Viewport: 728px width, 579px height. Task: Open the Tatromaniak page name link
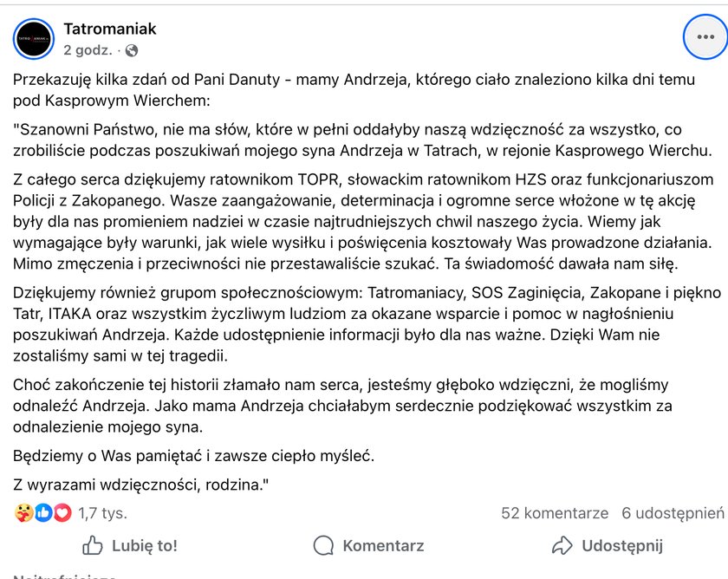click(110, 29)
